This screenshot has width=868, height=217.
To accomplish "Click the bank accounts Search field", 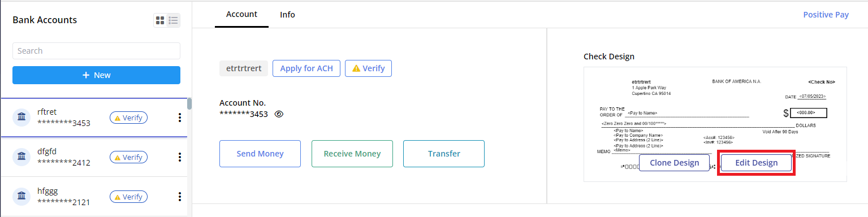I will pos(96,51).
